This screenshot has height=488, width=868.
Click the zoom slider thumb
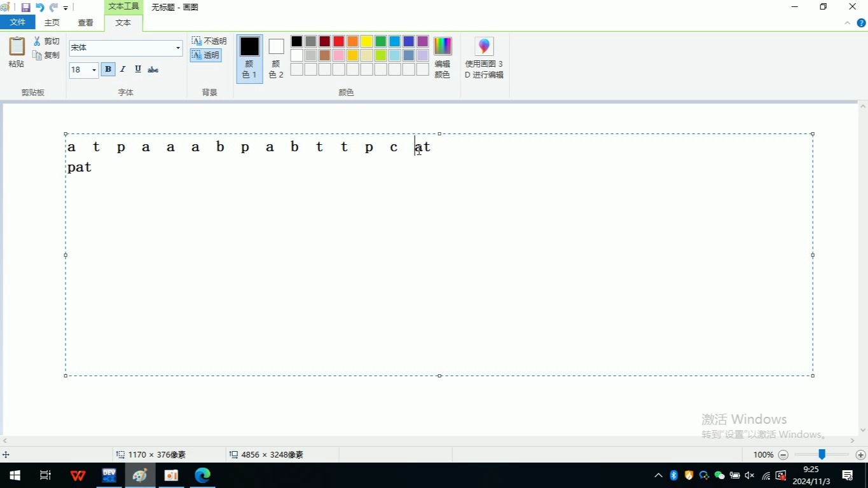tap(822, 454)
